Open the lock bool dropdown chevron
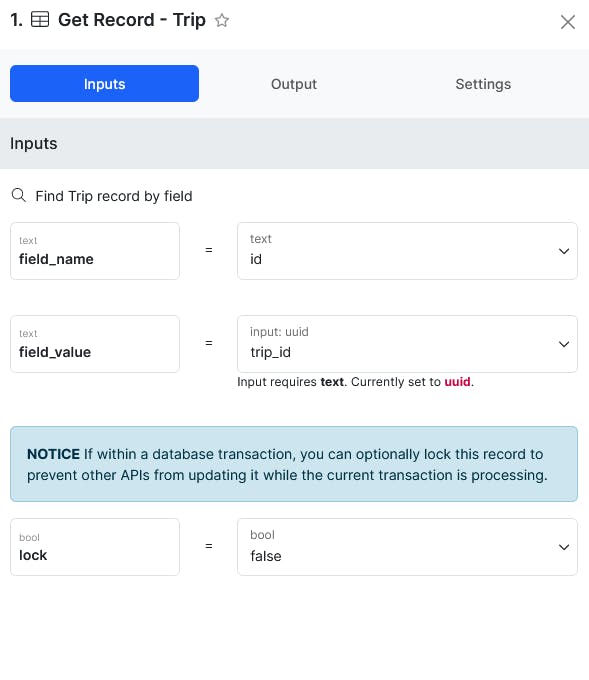 pyautogui.click(x=563, y=547)
